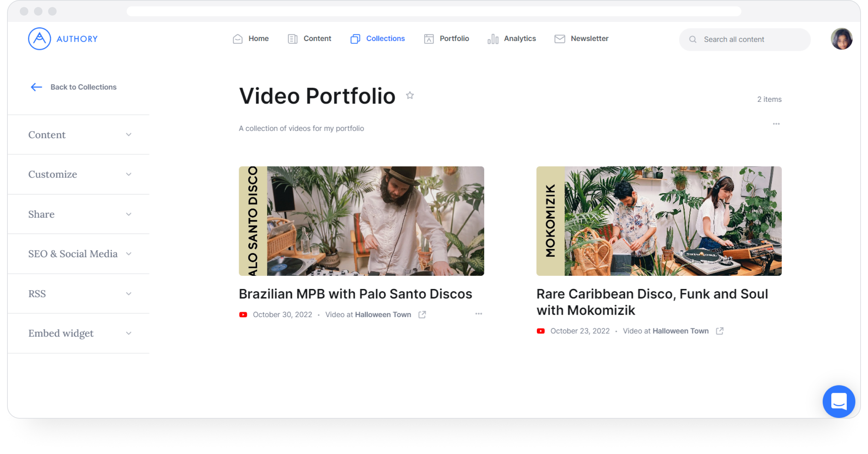The image size is (868, 454).
Task: Click the Video Portfolio title
Action: point(317,96)
